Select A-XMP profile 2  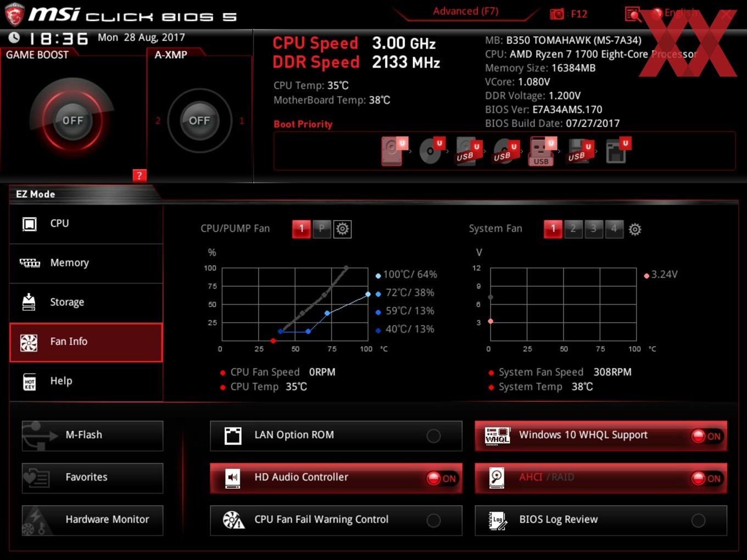[158, 120]
